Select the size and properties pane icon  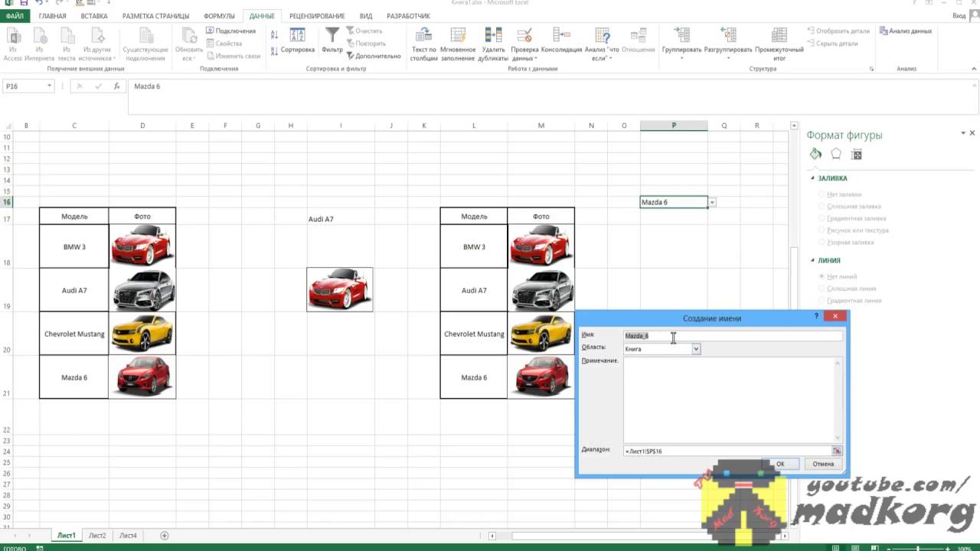click(857, 154)
